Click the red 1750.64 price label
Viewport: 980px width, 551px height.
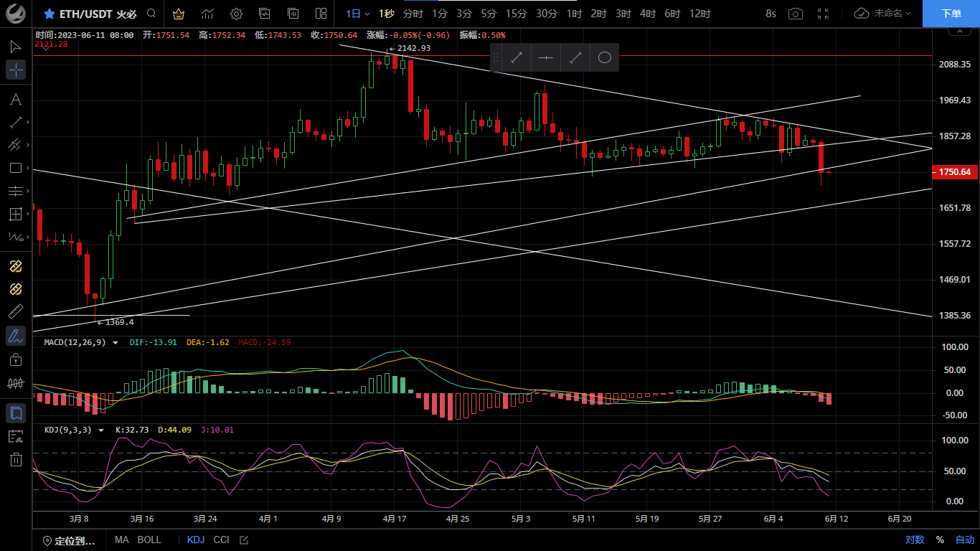point(954,172)
